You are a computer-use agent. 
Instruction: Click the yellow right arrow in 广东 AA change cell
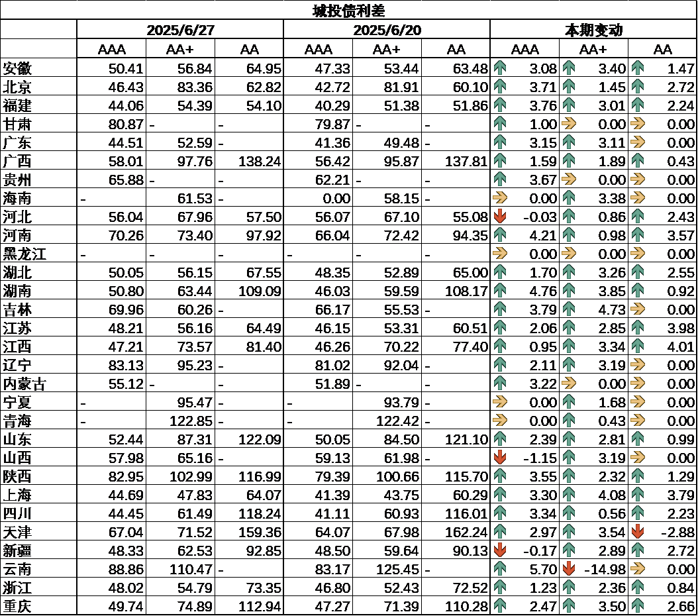click(x=638, y=142)
